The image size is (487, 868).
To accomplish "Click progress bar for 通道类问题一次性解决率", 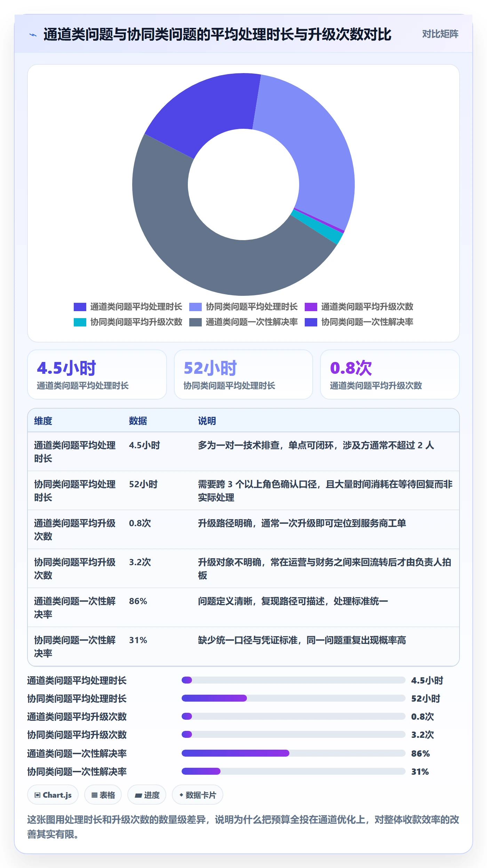I will [x=293, y=753].
